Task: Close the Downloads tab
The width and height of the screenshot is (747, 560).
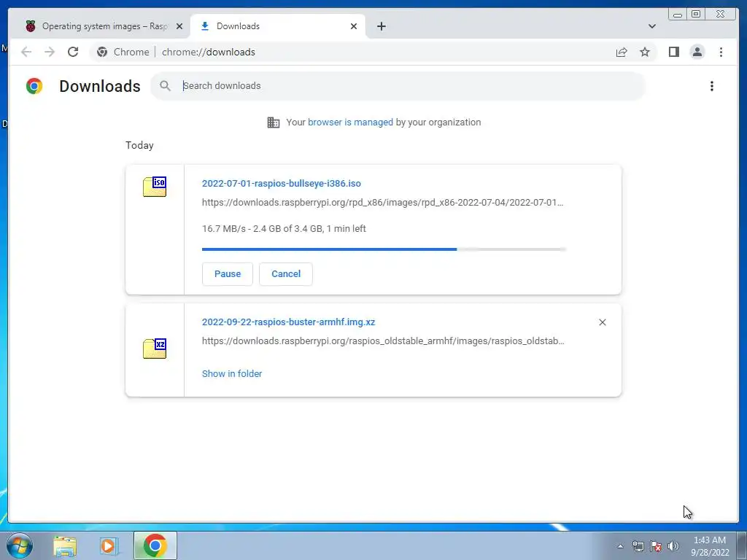Action: [354, 26]
